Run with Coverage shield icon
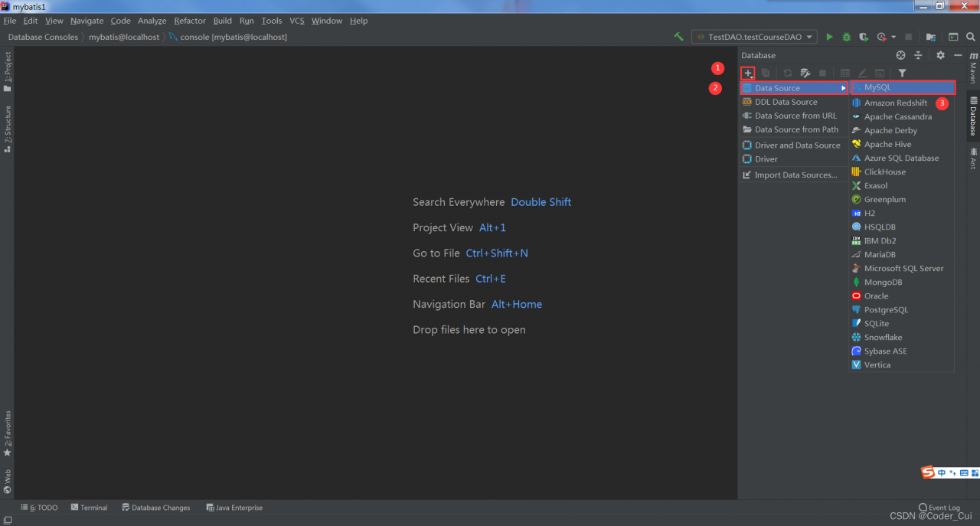Image resolution: width=980 pixels, height=526 pixels. [x=864, y=37]
